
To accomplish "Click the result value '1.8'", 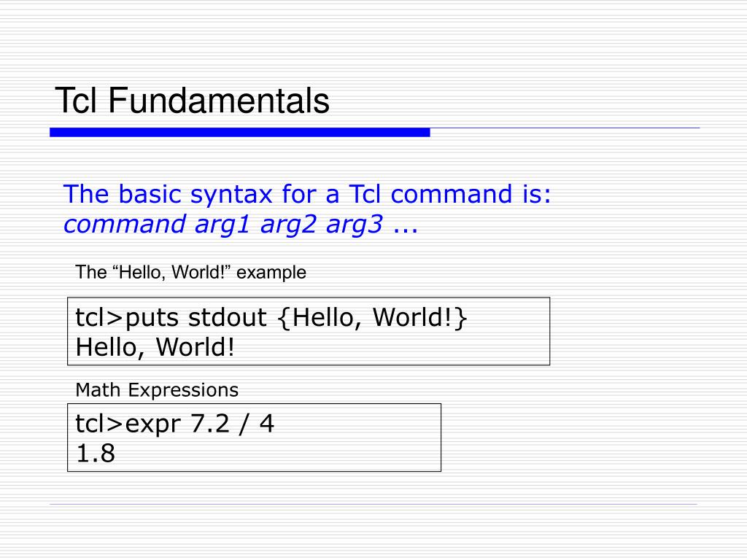I will pyautogui.click(x=96, y=454).
